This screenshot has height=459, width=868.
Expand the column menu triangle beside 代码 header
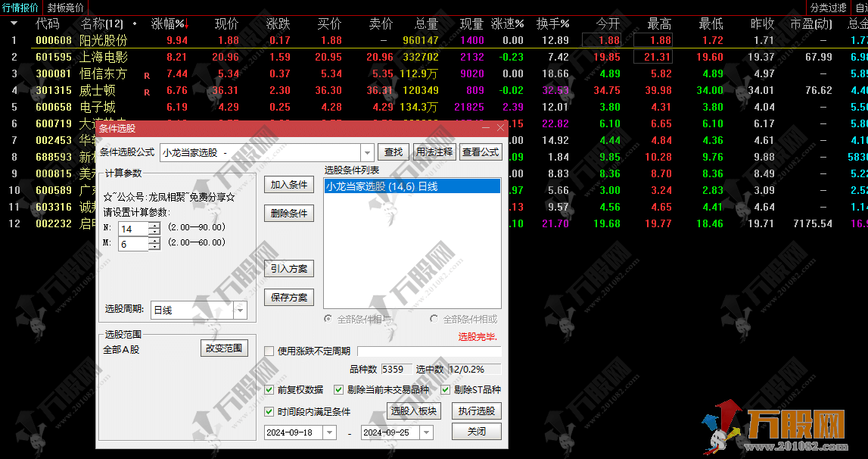14,23
